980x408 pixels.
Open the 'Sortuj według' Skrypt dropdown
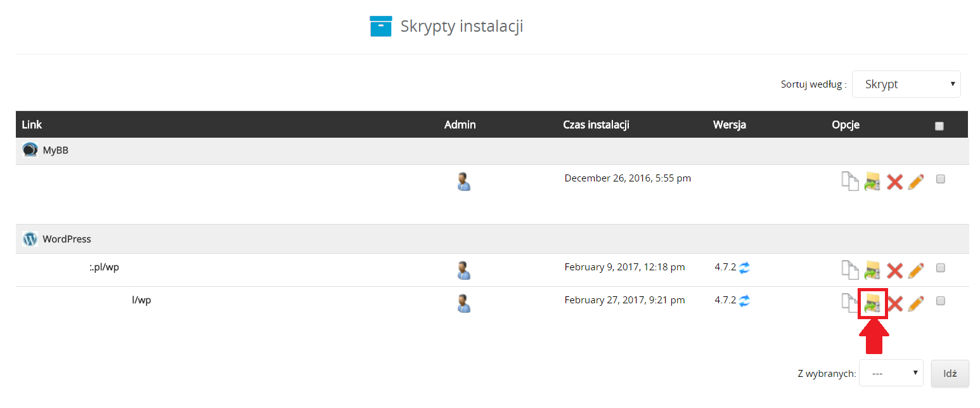point(906,84)
